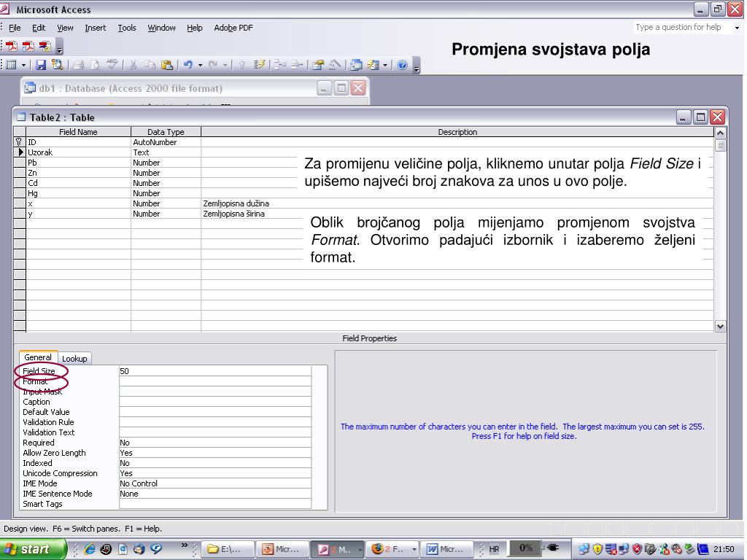The height and width of the screenshot is (560, 747).
Task: Undo the last action with the Undo arrow
Action: [x=188, y=65]
